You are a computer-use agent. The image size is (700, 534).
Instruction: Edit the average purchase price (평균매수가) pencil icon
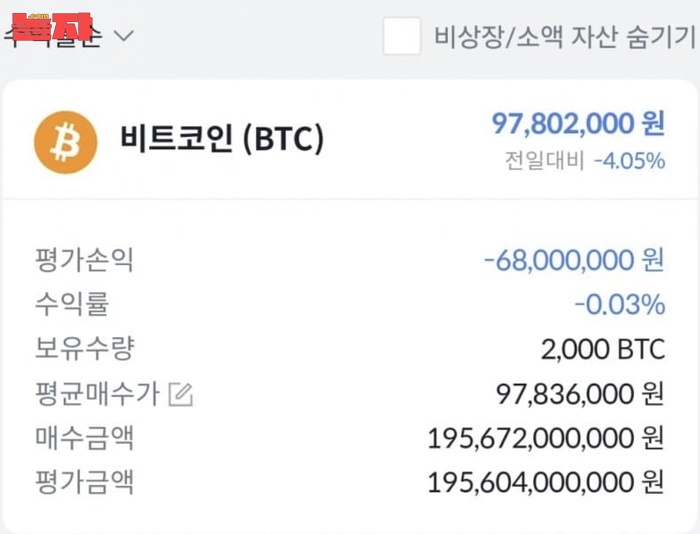pos(181,395)
